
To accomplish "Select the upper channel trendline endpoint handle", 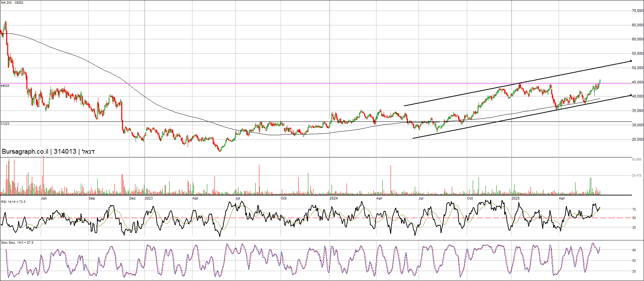I will coord(631,61).
